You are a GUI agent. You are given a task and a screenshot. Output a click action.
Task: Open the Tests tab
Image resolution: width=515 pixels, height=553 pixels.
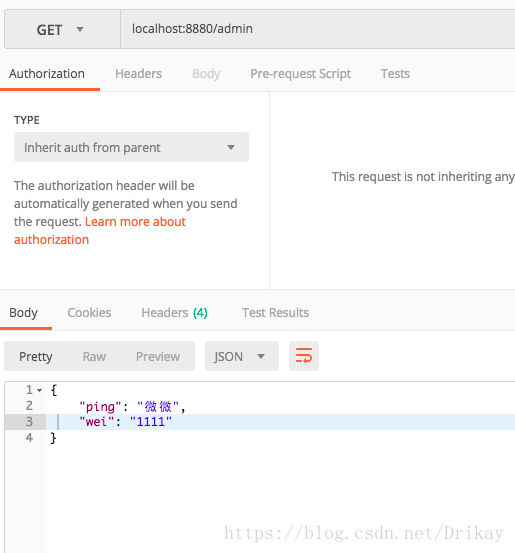(395, 74)
